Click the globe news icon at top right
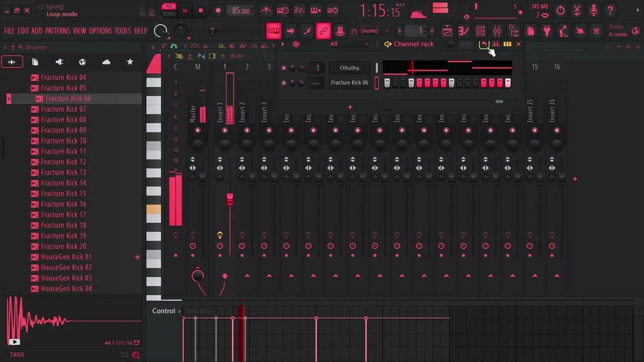The width and height of the screenshot is (644, 362). pyautogui.click(x=635, y=31)
